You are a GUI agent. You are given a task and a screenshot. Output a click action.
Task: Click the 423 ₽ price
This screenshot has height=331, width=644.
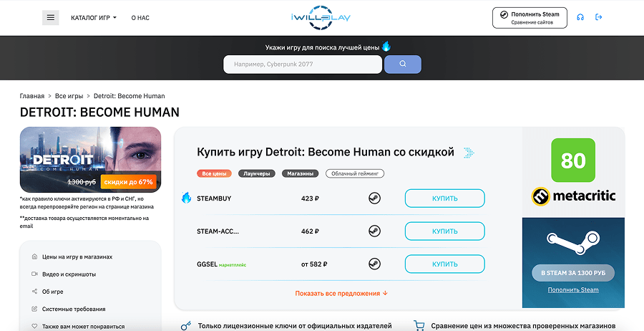(x=310, y=198)
